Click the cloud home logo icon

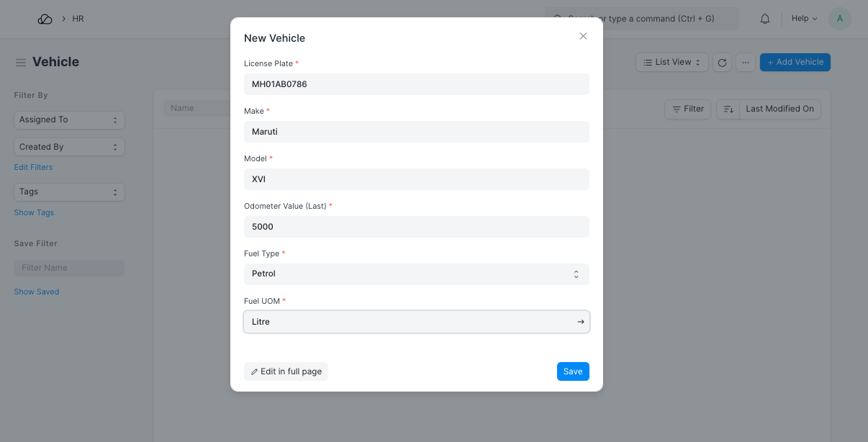(45, 19)
